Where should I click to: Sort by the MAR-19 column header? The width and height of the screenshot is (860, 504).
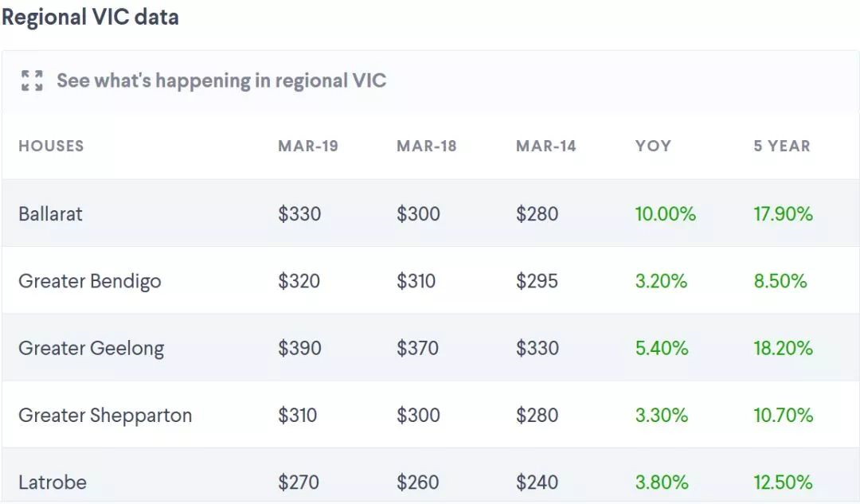coord(307,147)
